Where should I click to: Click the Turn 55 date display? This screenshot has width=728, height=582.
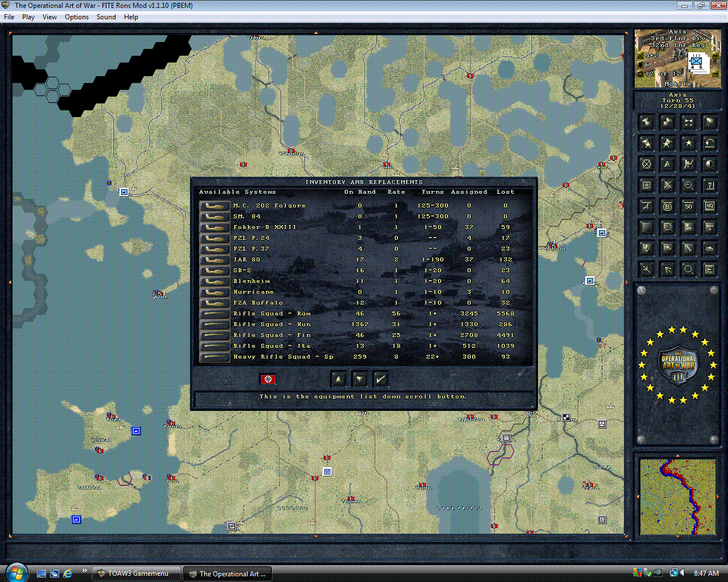coord(677,100)
